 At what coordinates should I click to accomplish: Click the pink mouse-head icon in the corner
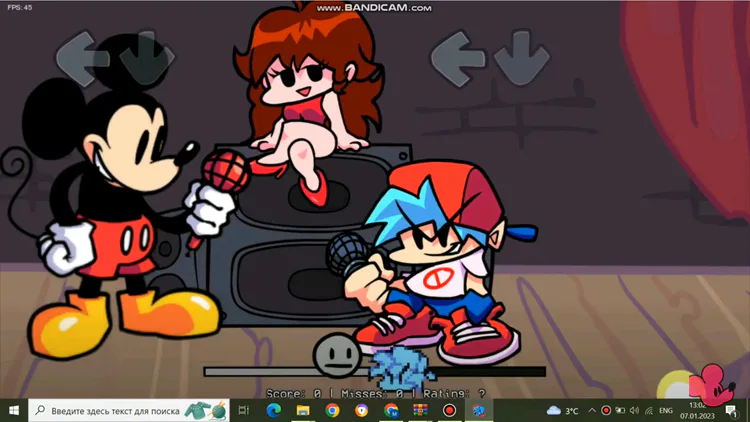click(712, 384)
